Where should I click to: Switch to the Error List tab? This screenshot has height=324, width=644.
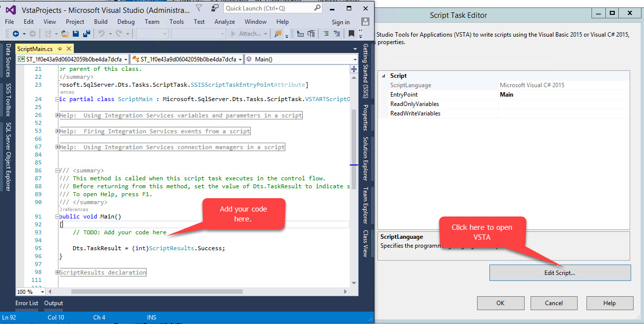pos(27,303)
